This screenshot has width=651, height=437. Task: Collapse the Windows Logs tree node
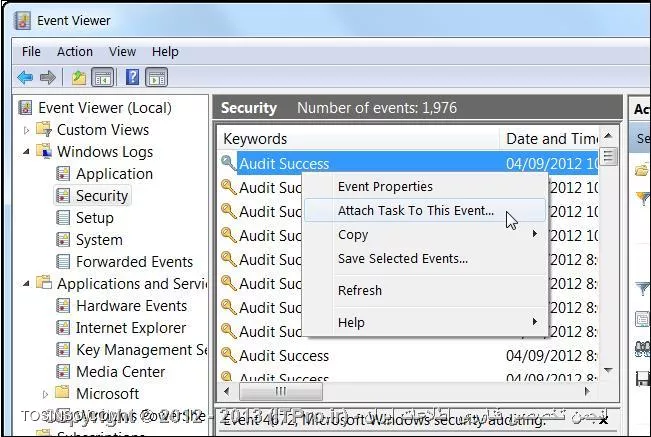pyautogui.click(x=26, y=152)
